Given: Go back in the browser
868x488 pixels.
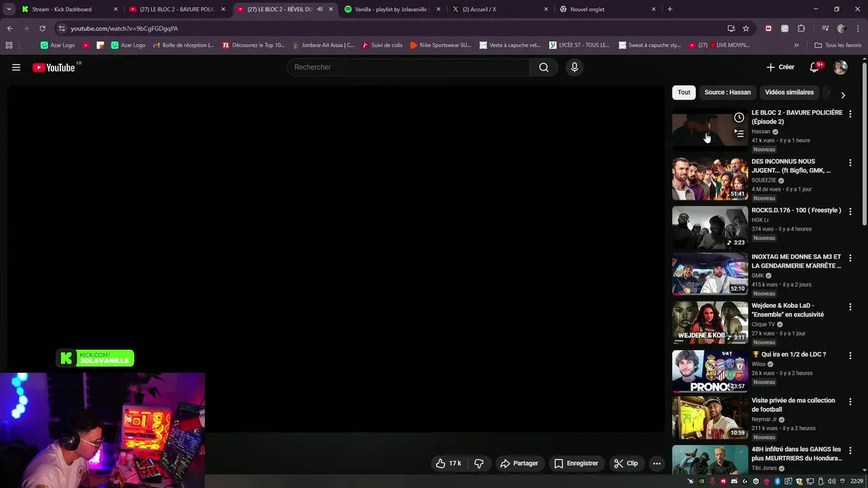Looking at the screenshot, I should 9,28.
